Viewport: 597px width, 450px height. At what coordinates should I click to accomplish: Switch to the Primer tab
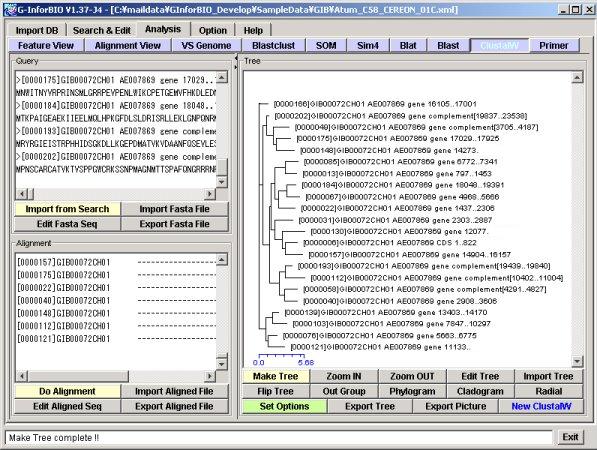pos(554,45)
